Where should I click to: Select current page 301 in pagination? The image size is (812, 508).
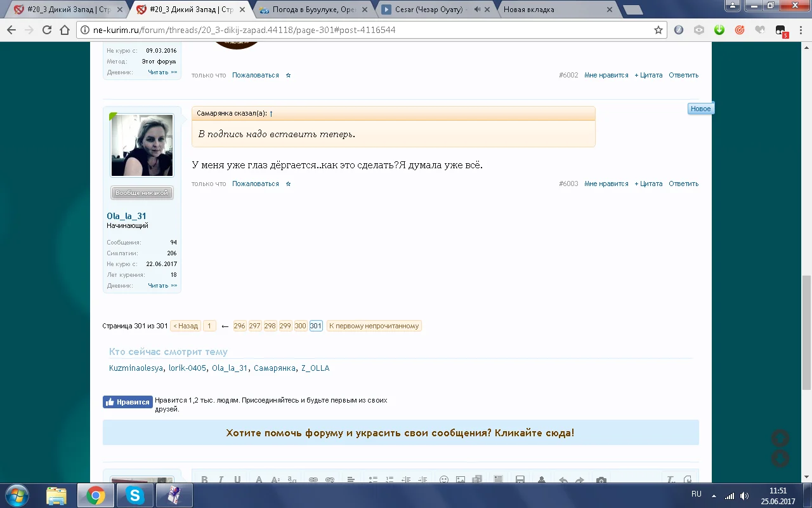click(316, 326)
